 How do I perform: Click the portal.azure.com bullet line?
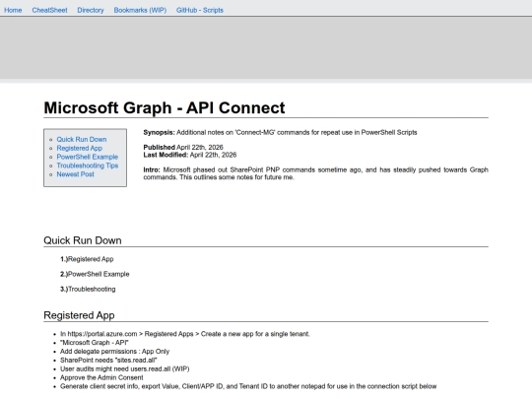click(185, 334)
